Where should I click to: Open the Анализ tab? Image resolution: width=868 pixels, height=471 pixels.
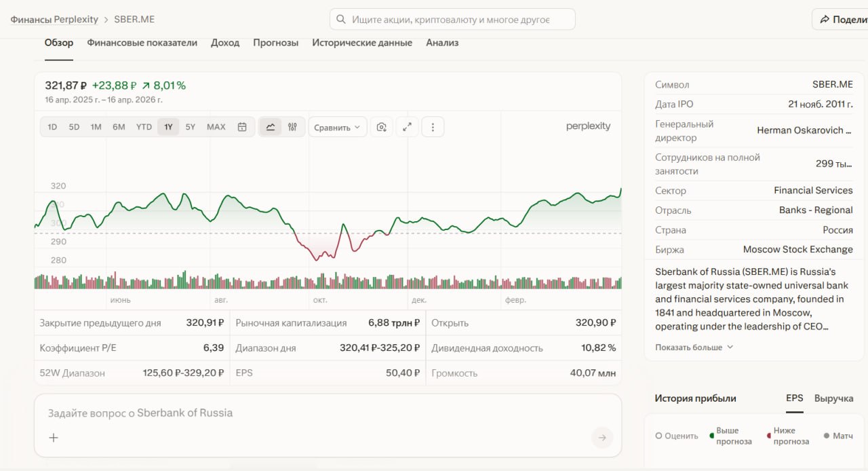pos(442,43)
